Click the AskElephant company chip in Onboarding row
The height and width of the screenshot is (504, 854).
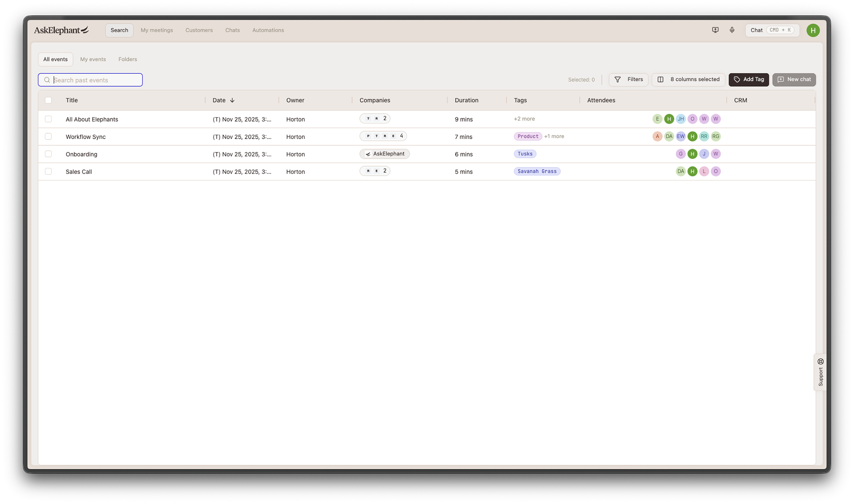coord(385,154)
